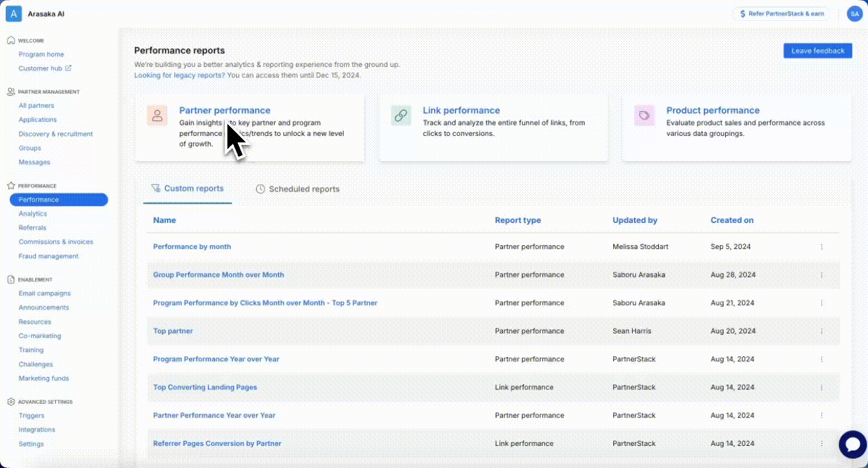Open Announcements in sidebar

pos(44,307)
